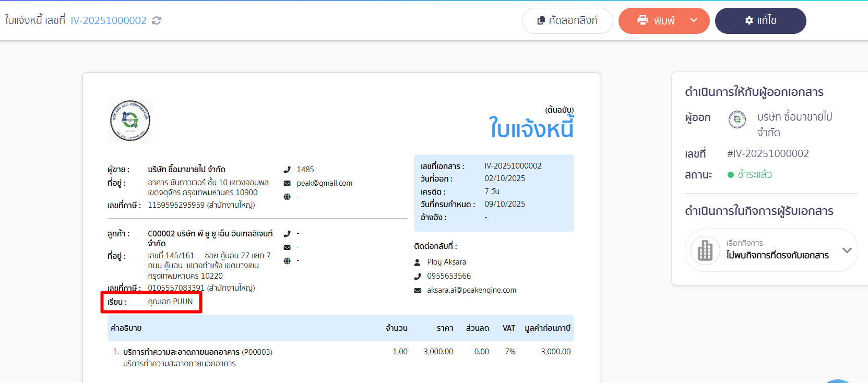The image size is (868, 383).
Task: Click the จำนวน column header
Action: click(x=397, y=328)
